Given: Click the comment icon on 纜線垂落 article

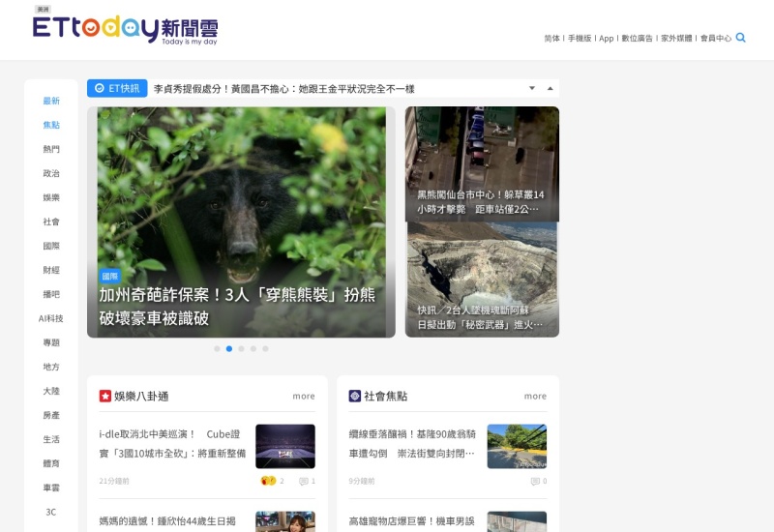Looking at the screenshot, I should 535,481.
